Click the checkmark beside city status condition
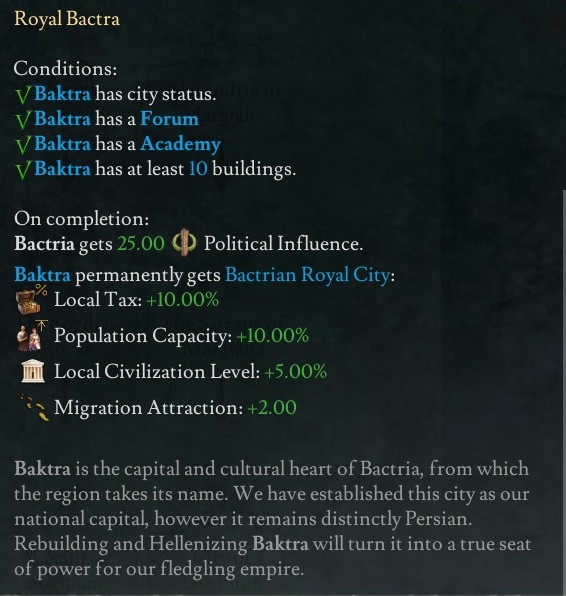This screenshot has width=566, height=596. coord(23,95)
